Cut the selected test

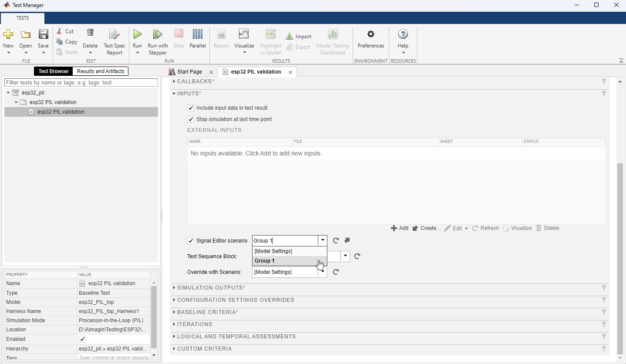[x=65, y=31]
